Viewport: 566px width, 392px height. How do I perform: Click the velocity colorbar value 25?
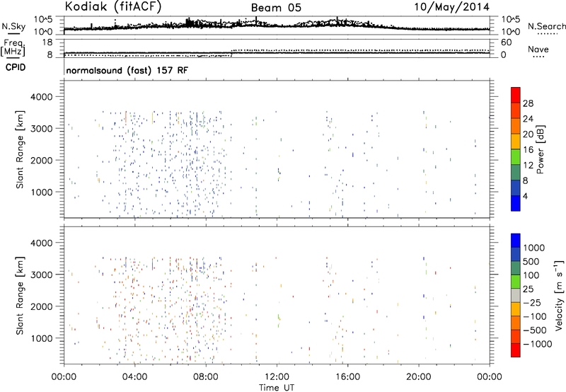[x=529, y=289]
